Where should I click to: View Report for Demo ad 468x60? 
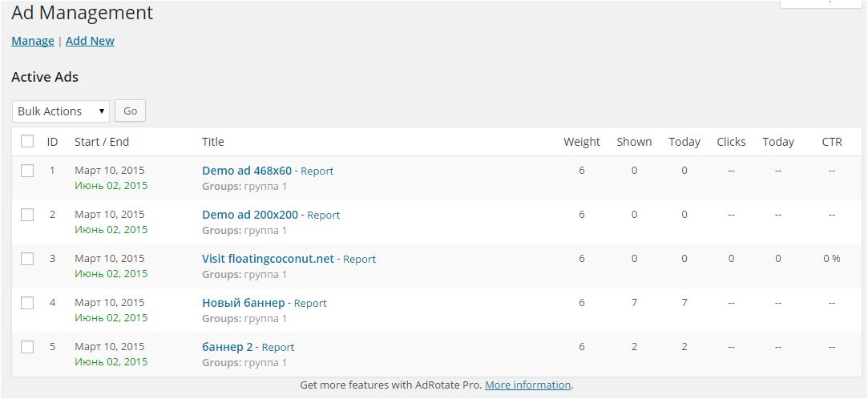pos(317,171)
